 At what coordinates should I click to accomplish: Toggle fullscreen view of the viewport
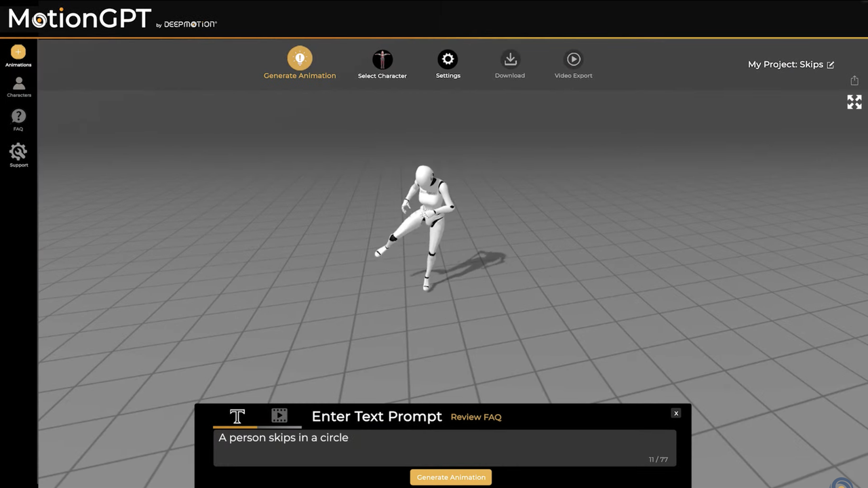point(854,102)
